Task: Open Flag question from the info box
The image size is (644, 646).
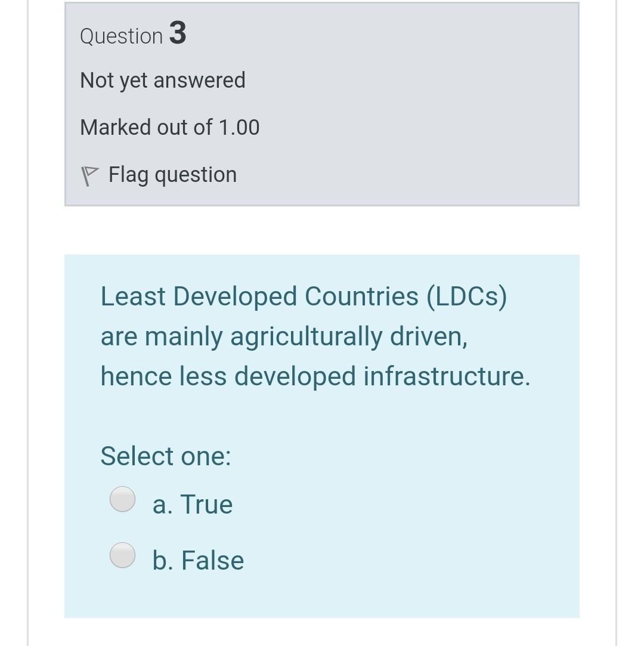Action: [x=172, y=174]
